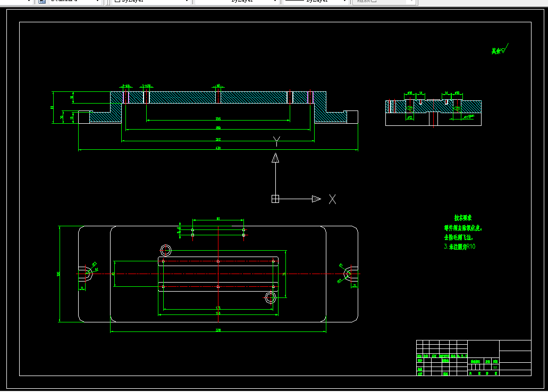Select the '3.未注圆角R10' note

click(460, 246)
